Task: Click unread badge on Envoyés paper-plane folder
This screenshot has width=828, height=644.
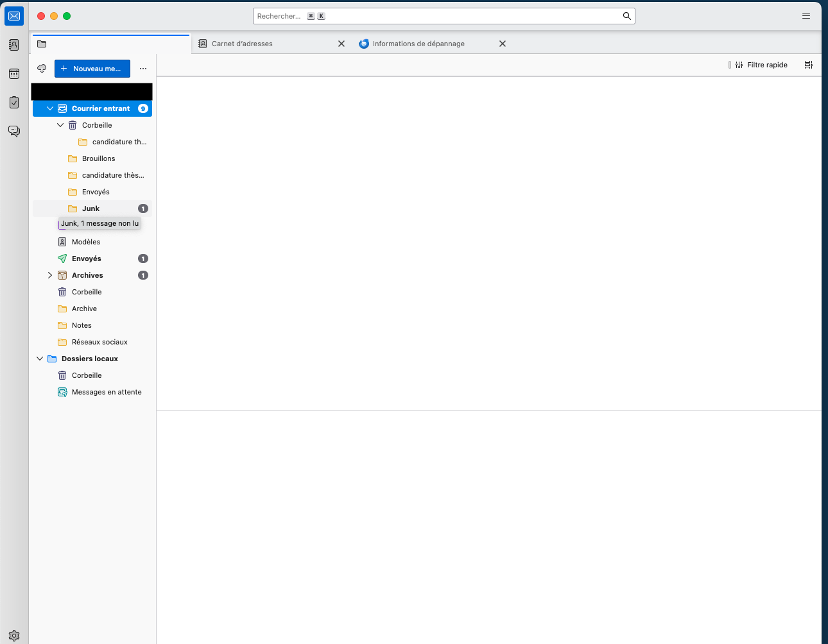Action: [x=143, y=258]
